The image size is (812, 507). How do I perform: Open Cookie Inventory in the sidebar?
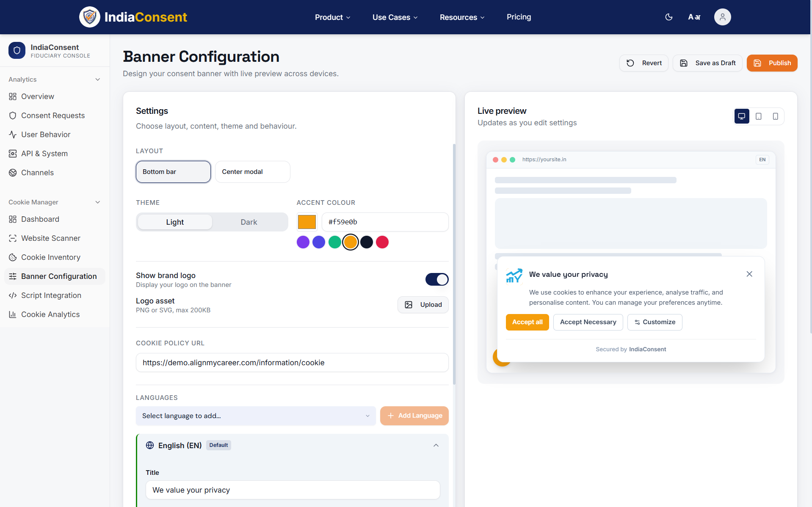[x=55, y=257]
